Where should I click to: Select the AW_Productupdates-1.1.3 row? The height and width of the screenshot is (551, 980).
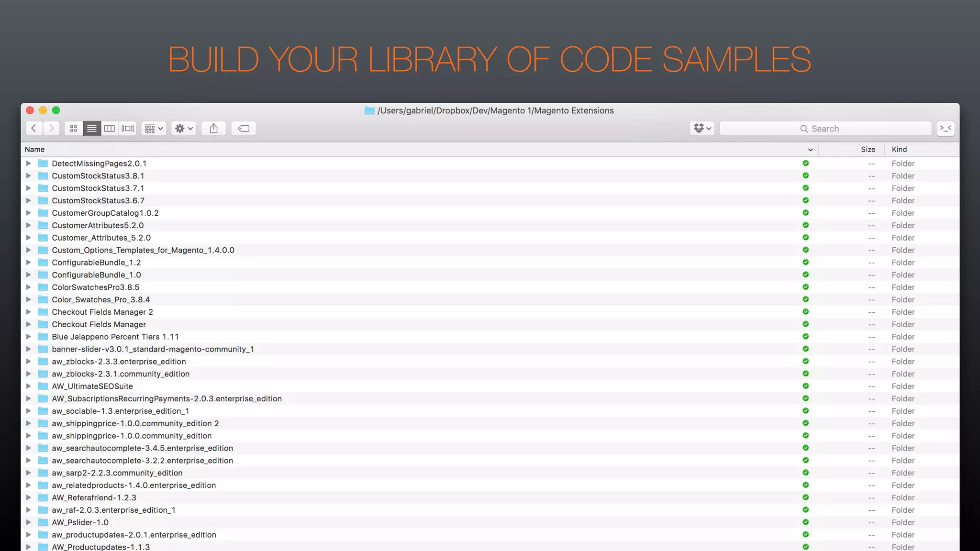490,547
